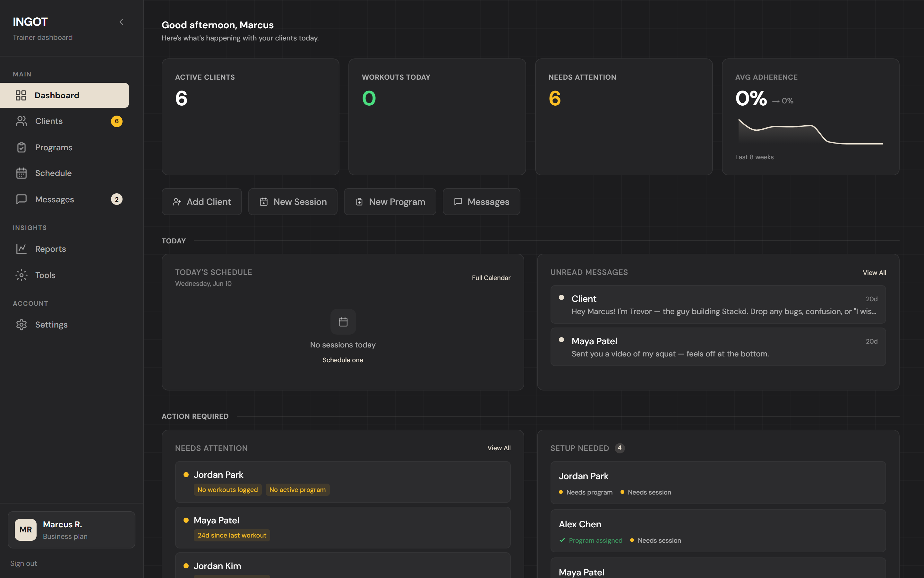This screenshot has width=924, height=578.
Task: Go to Clients in the sidebar
Action: 64,121
